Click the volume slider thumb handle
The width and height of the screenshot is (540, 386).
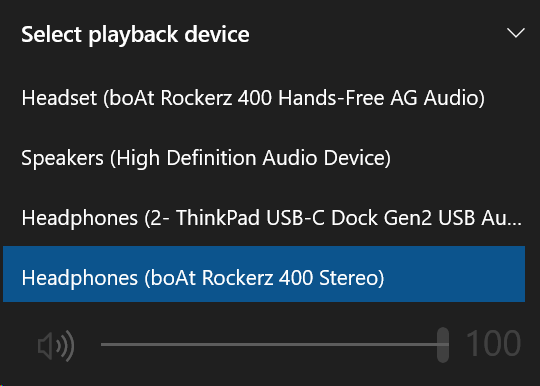coord(443,345)
